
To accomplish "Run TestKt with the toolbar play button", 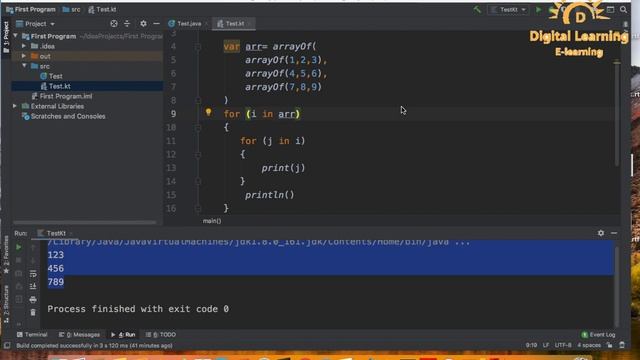I will 538,9.
